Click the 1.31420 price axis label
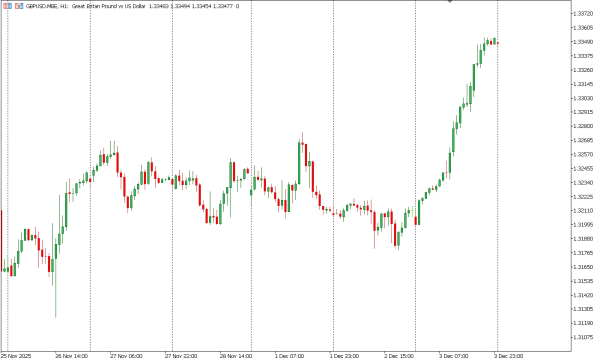The width and height of the screenshot is (600, 361). (x=582, y=295)
